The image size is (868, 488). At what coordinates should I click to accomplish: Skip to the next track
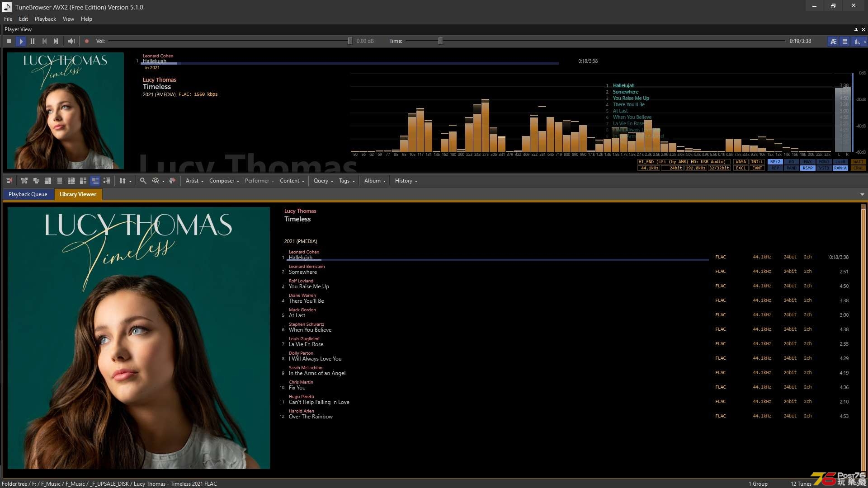(x=56, y=41)
